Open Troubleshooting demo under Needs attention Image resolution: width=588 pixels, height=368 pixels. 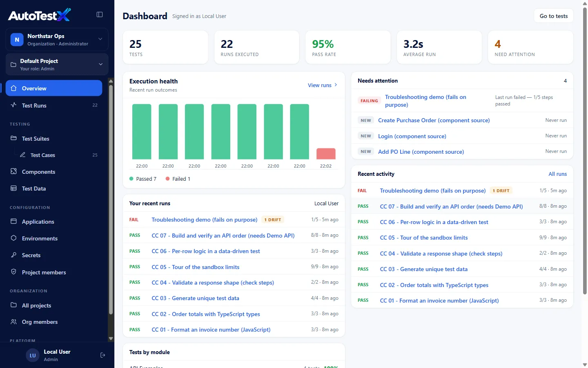[425, 101]
